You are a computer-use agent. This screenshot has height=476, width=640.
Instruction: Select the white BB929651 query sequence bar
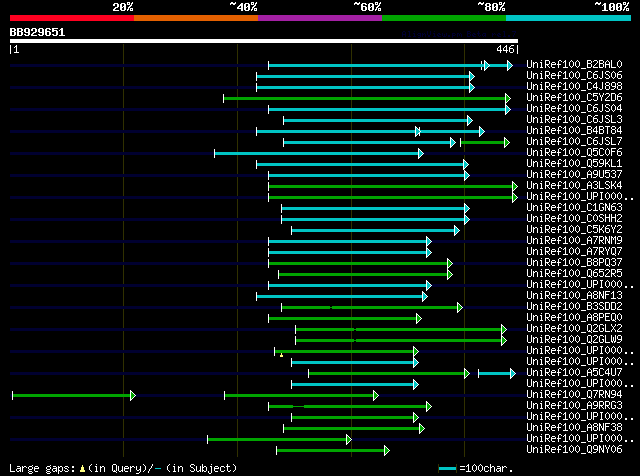tap(264, 41)
